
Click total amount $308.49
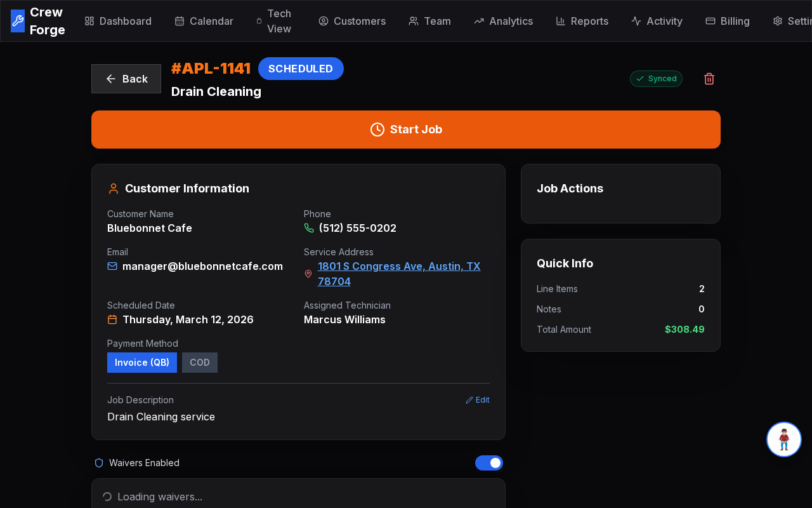tap(684, 330)
